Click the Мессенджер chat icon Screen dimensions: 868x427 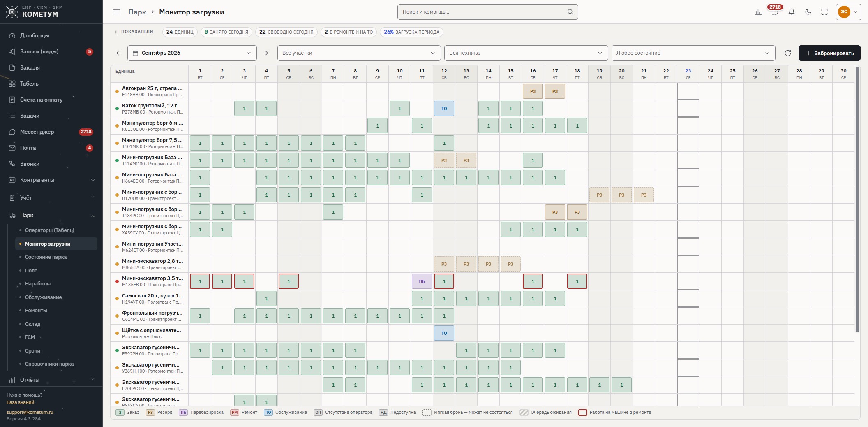[12, 132]
